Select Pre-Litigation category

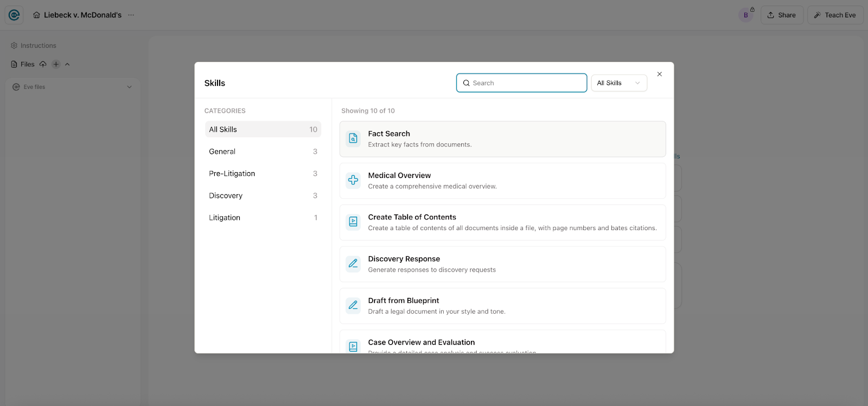(263, 174)
